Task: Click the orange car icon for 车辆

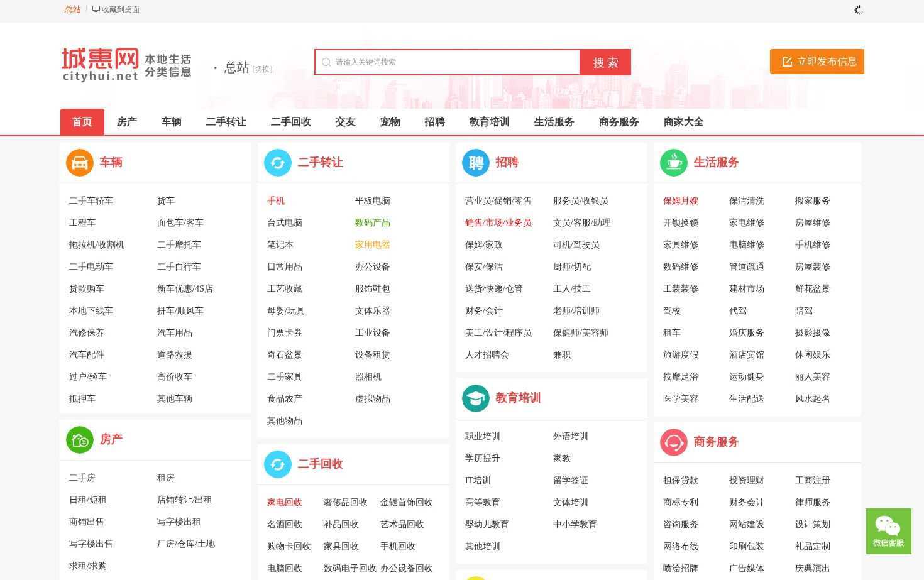Action: point(80,163)
